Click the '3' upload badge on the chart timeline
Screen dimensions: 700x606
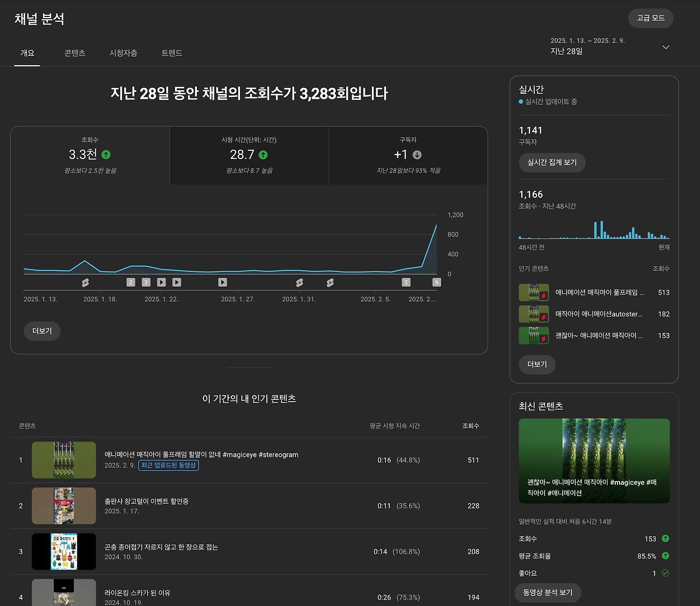[146, 283]
